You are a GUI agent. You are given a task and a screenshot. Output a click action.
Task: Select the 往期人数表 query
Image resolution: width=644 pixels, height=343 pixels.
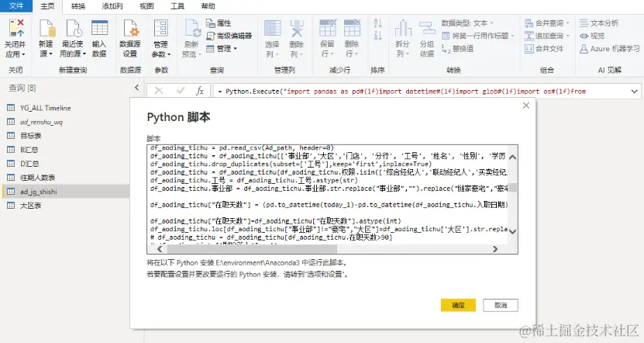pos(65,178)
